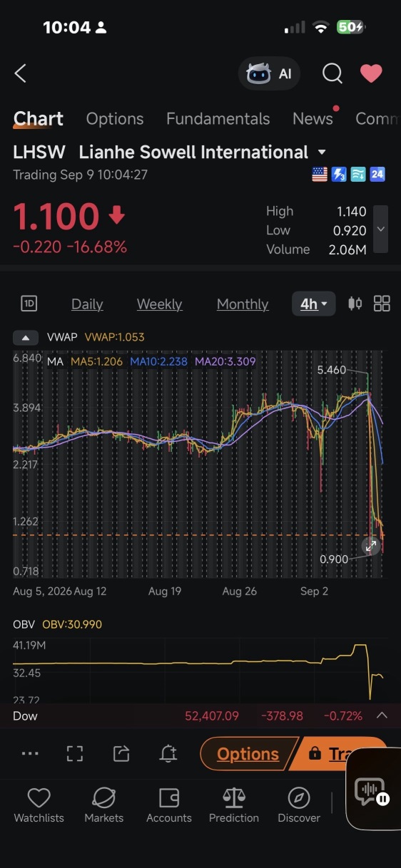
Task: Open the Accounts tab
Action: point(169,805)
